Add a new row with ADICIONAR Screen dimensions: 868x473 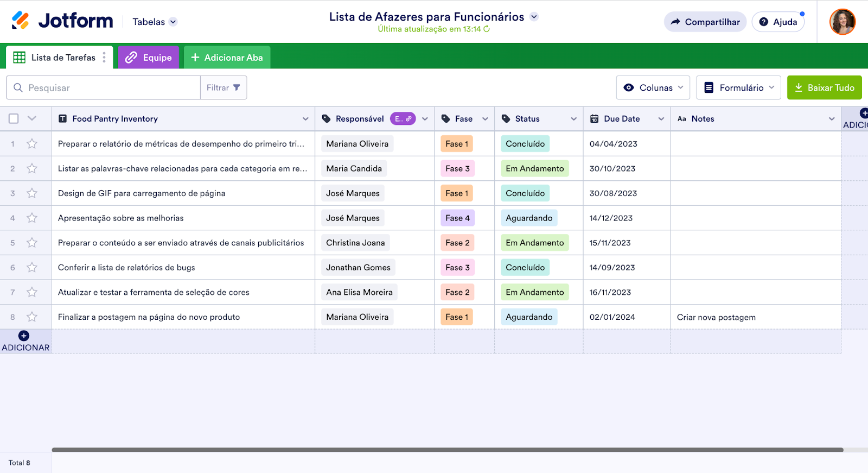point(25,341)
